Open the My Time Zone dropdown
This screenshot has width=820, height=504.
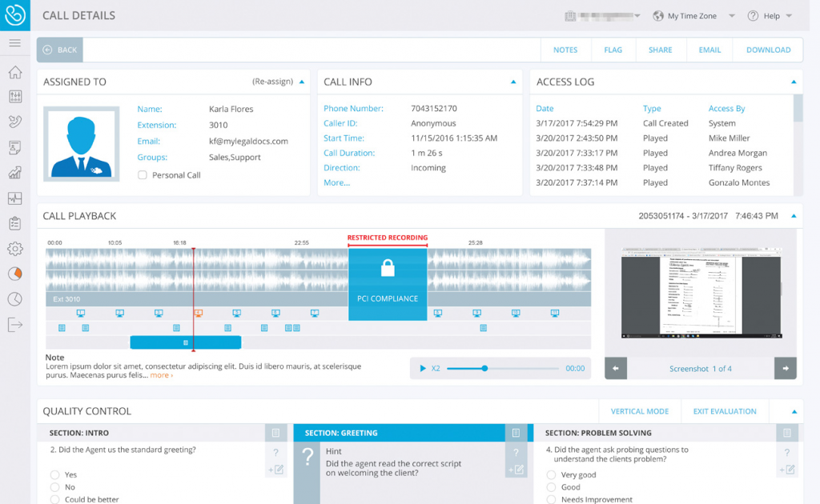pos(693,16)
